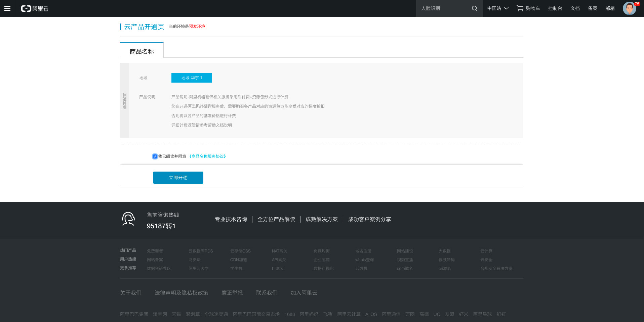644x322 pixels.
Task: Open the 学生机 footer link
Action: [236, 269]
